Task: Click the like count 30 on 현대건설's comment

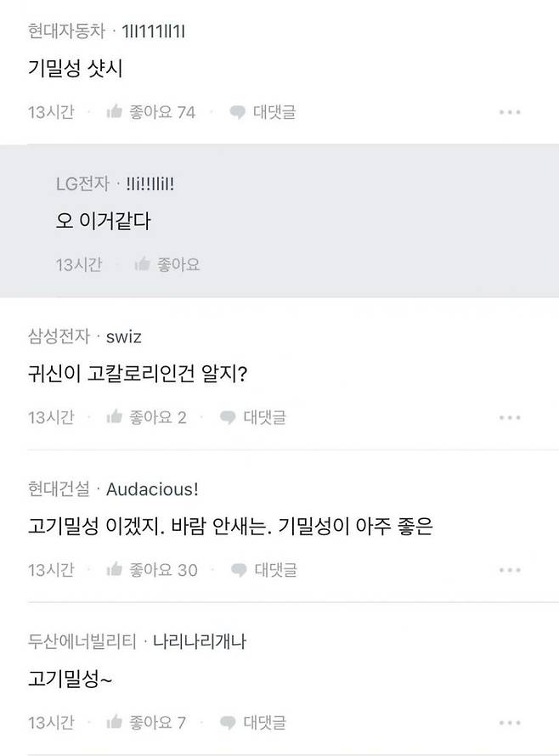Action: tap(190, 570)
